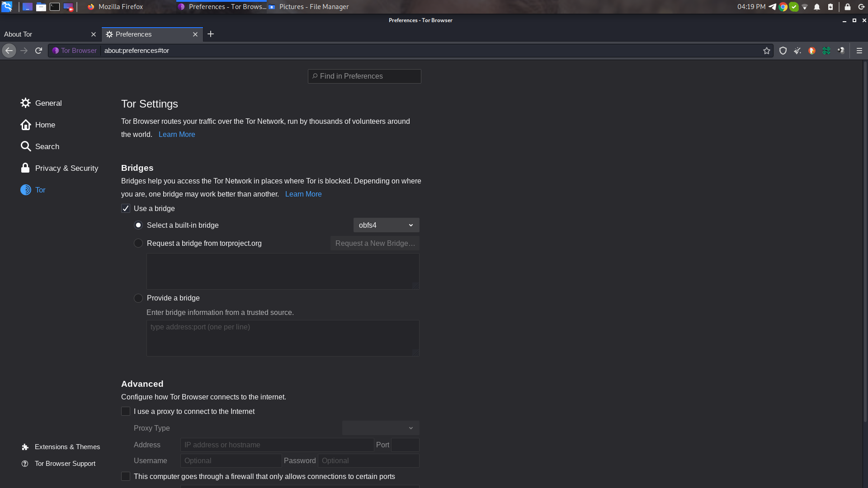Click the Chrome tray icon
The image size is (868, 488).
[783, 7]
